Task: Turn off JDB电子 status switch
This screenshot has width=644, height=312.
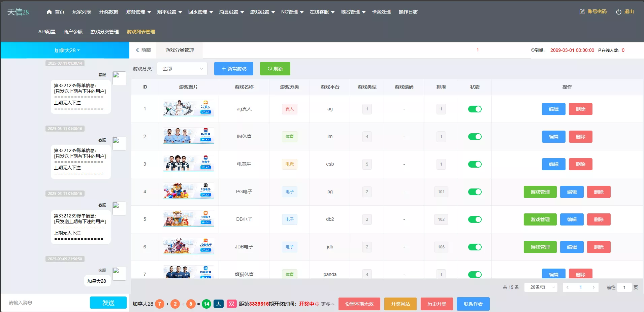Action: (x=475, y=247)
